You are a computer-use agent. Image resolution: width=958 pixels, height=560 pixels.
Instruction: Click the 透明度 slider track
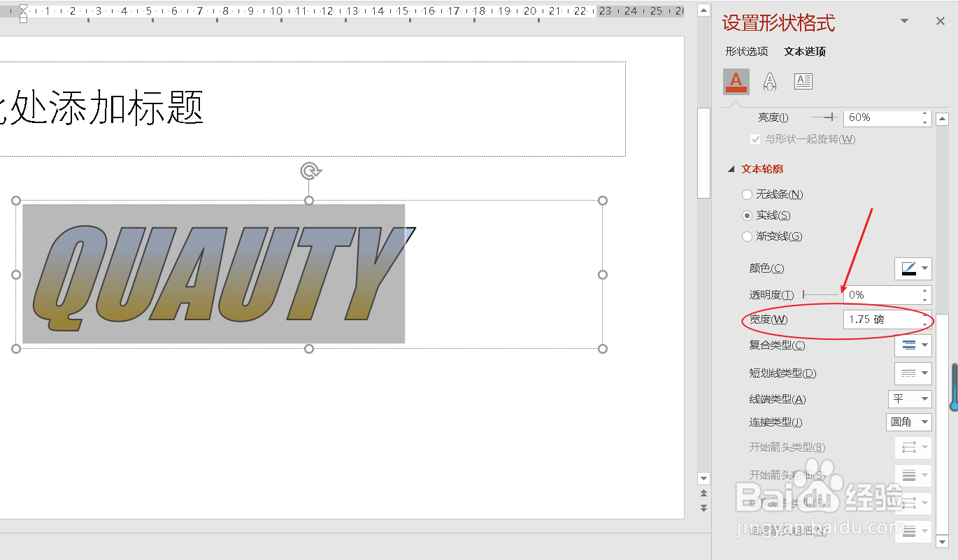(820, 295)
